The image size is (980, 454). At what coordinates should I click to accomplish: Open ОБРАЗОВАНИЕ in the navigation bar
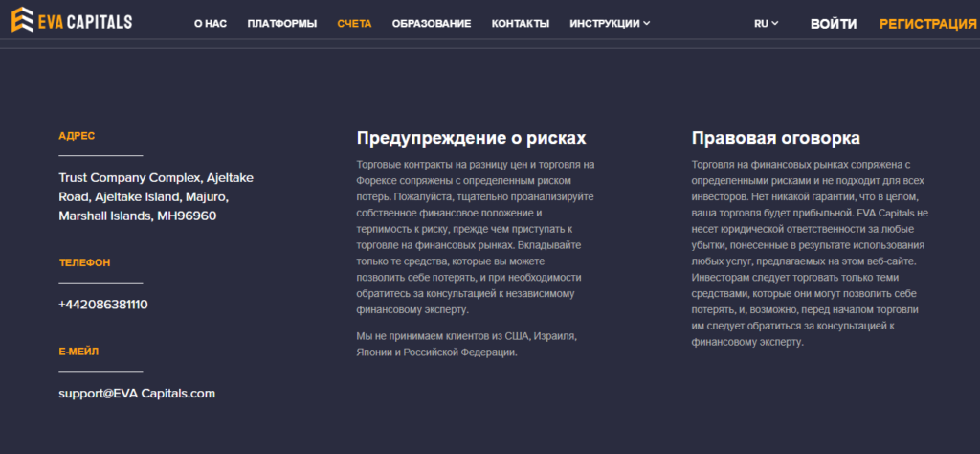(x=432, y=24)
